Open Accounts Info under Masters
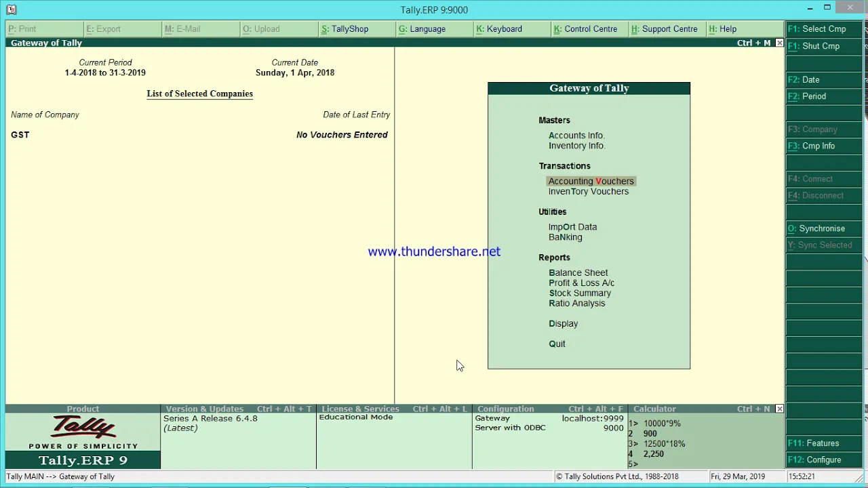 (576, 136)
